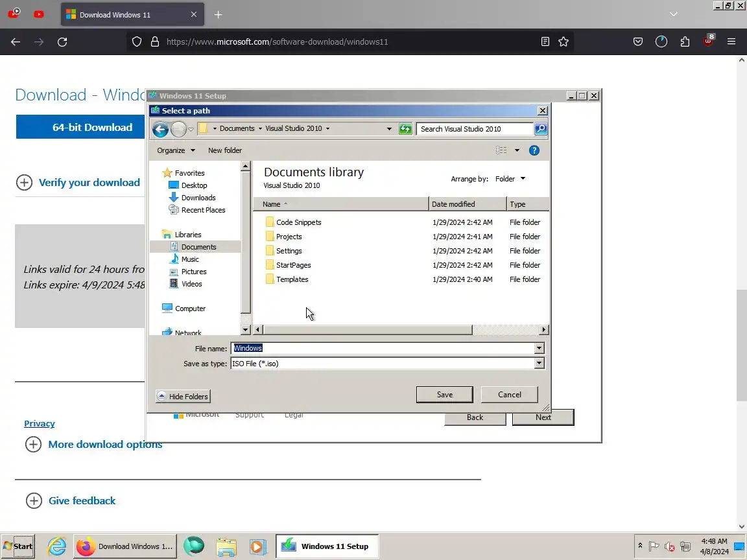Open the Save as type dropdown
Viewport: 747px width, 560px height.
click(x=539, y=364)
